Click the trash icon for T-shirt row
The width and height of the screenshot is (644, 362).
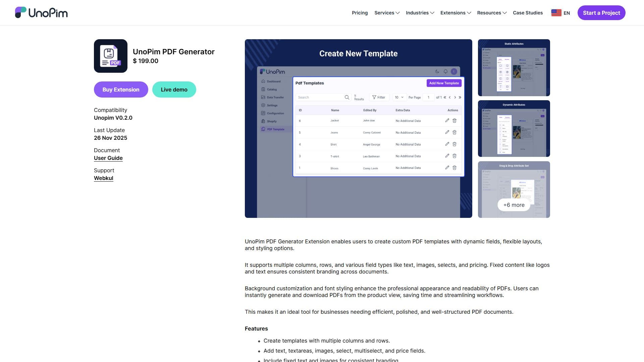coord(454,156)
